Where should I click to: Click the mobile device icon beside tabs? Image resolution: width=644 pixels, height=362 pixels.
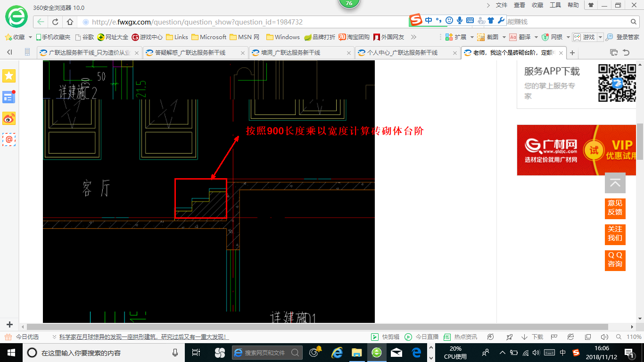[27, 52]
